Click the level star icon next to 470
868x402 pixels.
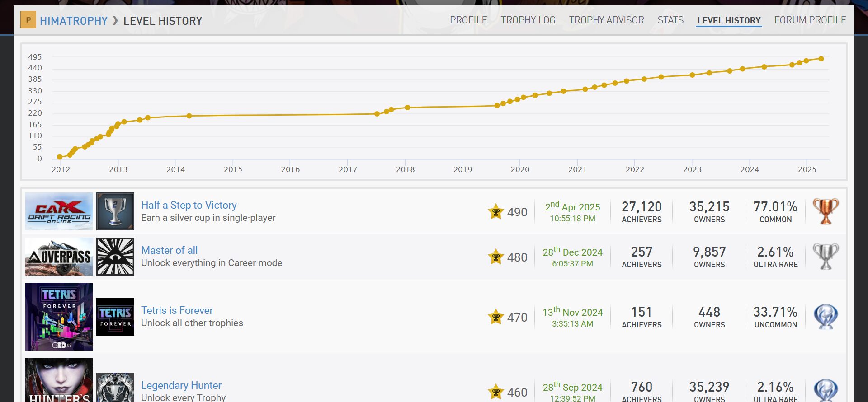pos(496,317)
